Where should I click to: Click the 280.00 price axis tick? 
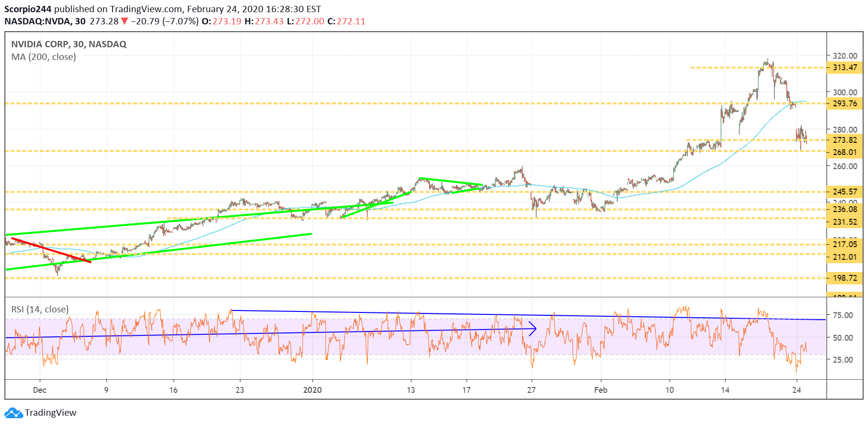pos(845,130)
